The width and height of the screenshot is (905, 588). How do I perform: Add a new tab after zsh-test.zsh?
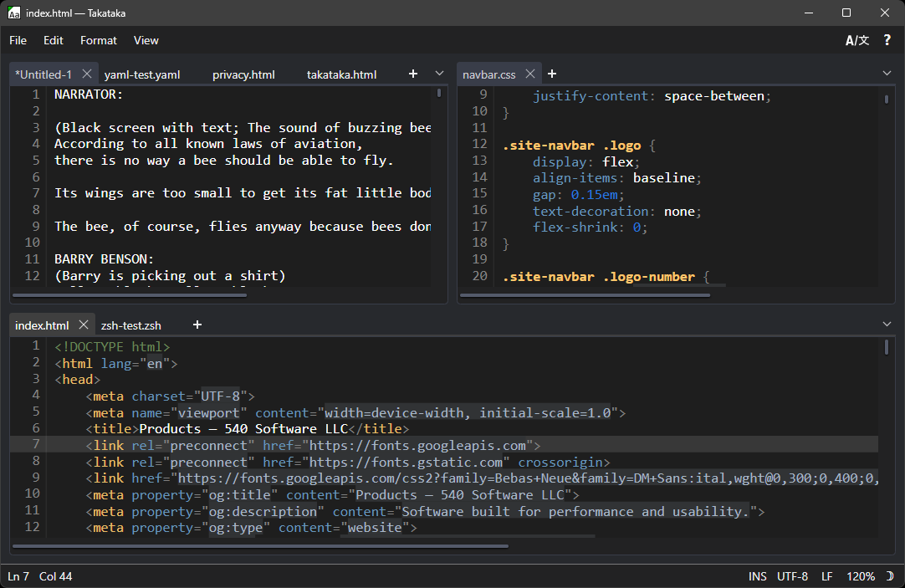pos(197,325)
